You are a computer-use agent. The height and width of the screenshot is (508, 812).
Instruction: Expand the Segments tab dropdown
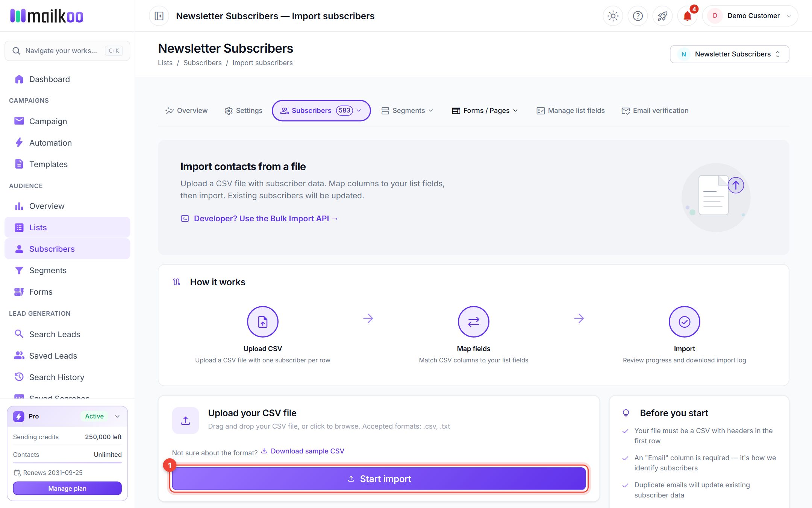point(408,111)
